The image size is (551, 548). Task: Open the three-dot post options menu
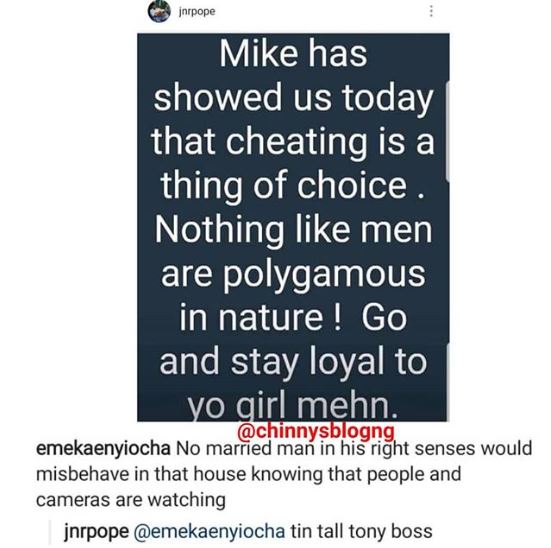pos(431,11)
